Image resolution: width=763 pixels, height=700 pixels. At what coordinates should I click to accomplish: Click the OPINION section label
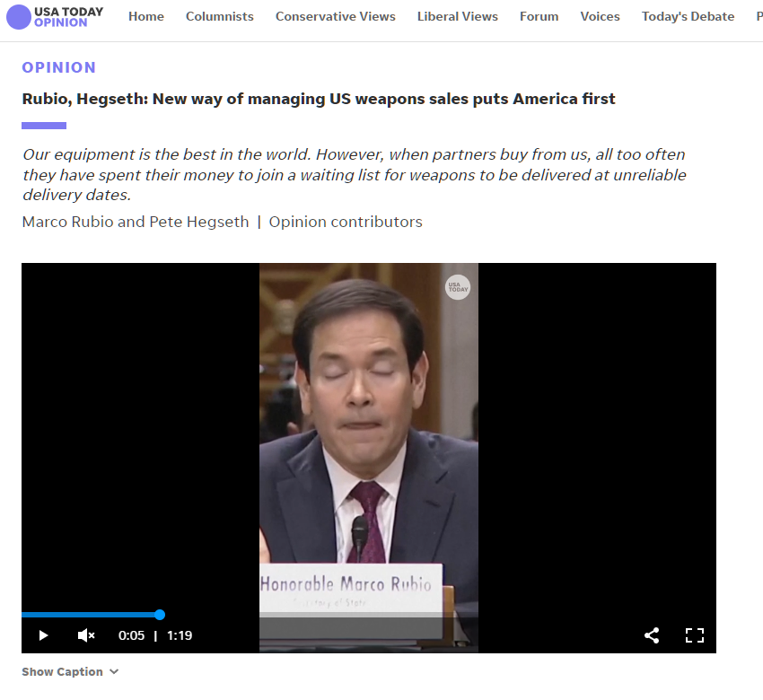click(x=59, y=67)
